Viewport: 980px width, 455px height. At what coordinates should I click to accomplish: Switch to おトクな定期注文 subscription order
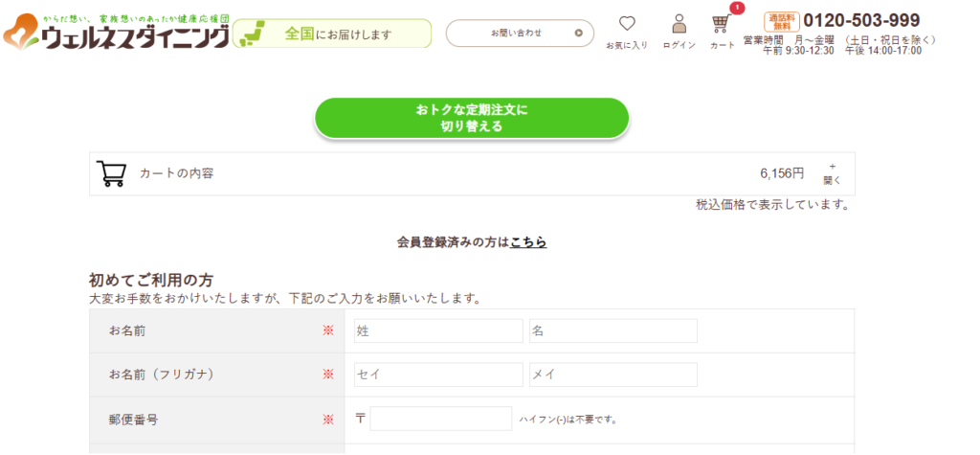pos(472,118)
